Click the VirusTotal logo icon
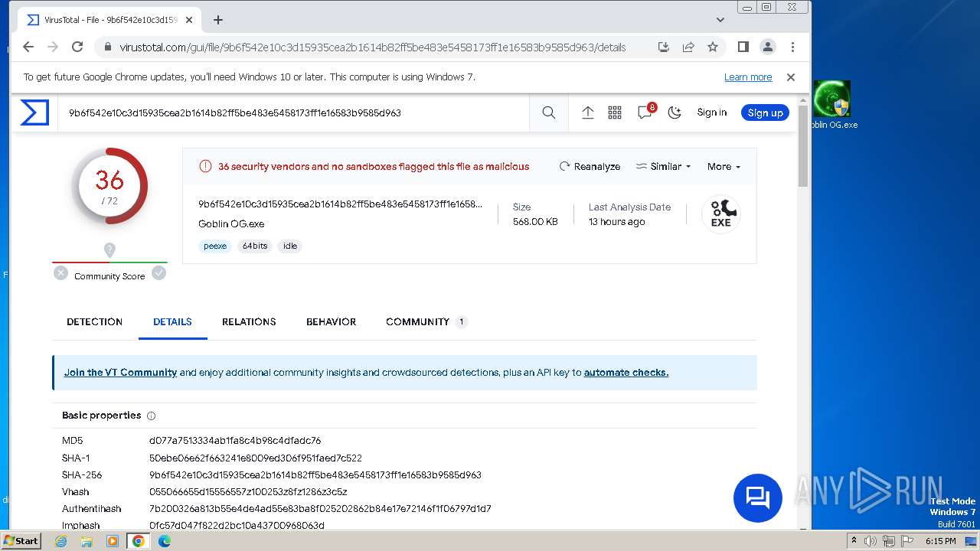The width and height of the screenshot is (980, 551). tap(34, 112)
